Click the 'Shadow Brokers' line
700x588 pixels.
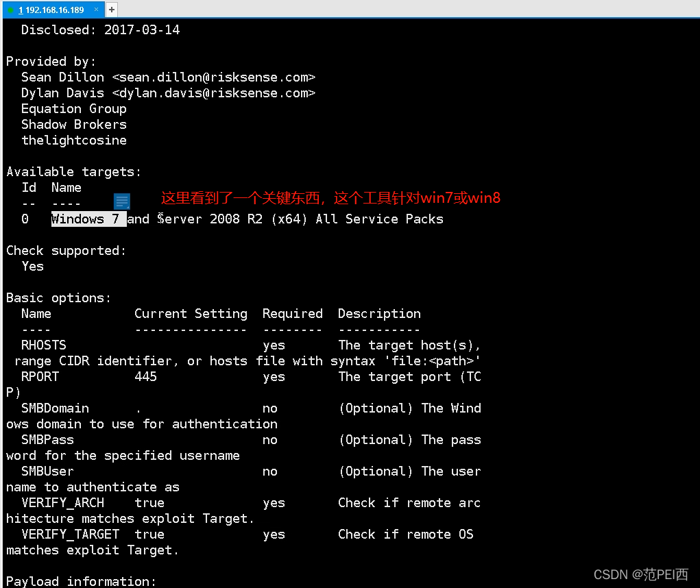point(74,125)
